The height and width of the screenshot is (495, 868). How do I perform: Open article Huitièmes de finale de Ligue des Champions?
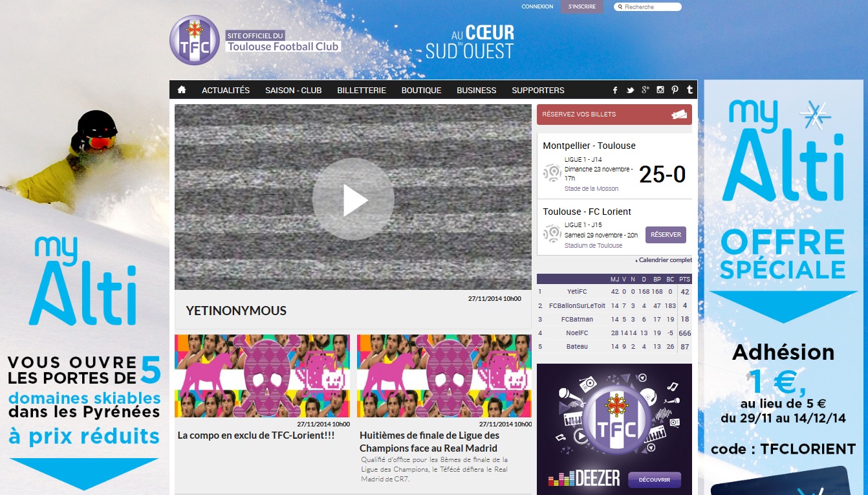click(x=429, y=442)
